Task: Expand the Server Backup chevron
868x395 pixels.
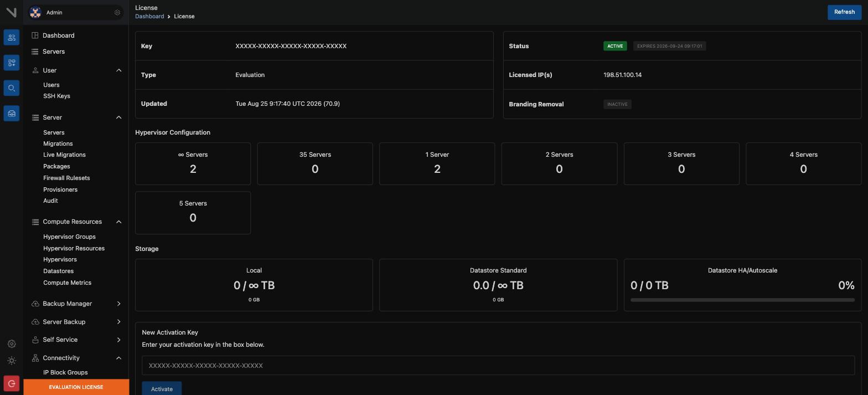Action: click(x=118, y=322)
